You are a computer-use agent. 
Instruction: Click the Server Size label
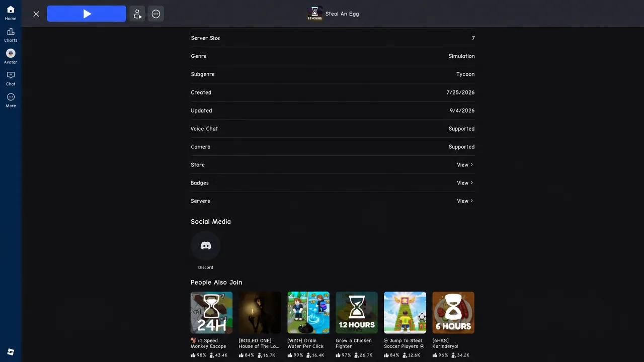pyautogui.click(x=205, y=38)
